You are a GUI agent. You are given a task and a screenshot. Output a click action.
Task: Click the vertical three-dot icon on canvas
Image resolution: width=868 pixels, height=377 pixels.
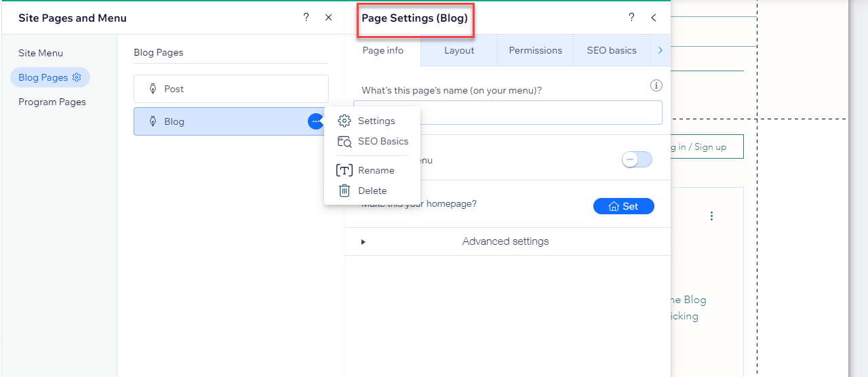(x=711, y=216)
